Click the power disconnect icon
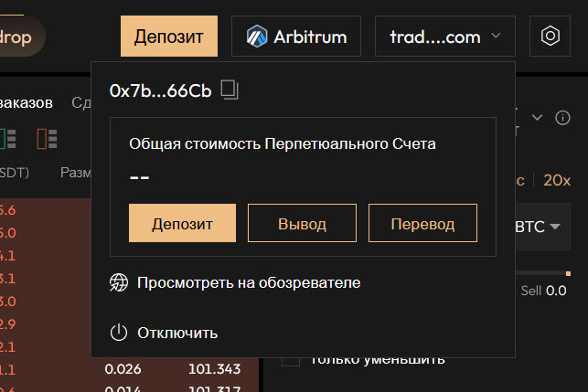The width and height of the screenshot is (588, 392). click(119, 333)
